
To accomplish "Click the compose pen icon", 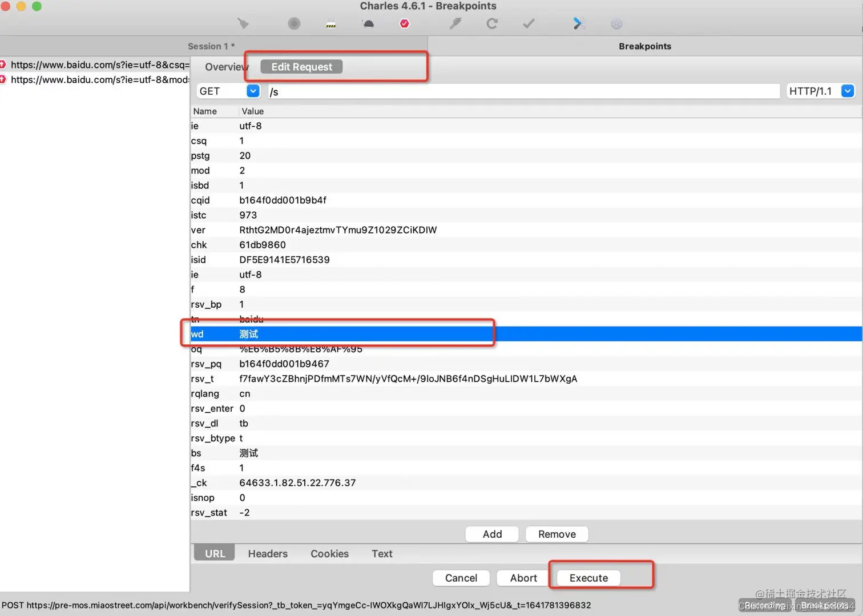I will click(455, 23).
